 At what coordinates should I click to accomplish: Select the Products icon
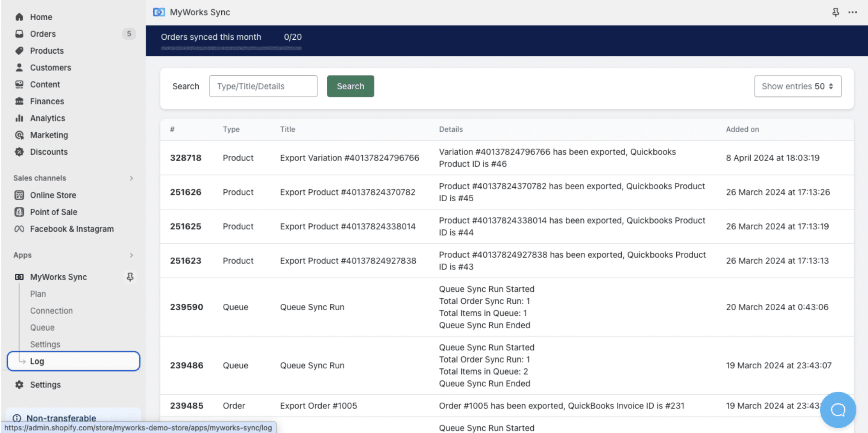coord(19,51)
